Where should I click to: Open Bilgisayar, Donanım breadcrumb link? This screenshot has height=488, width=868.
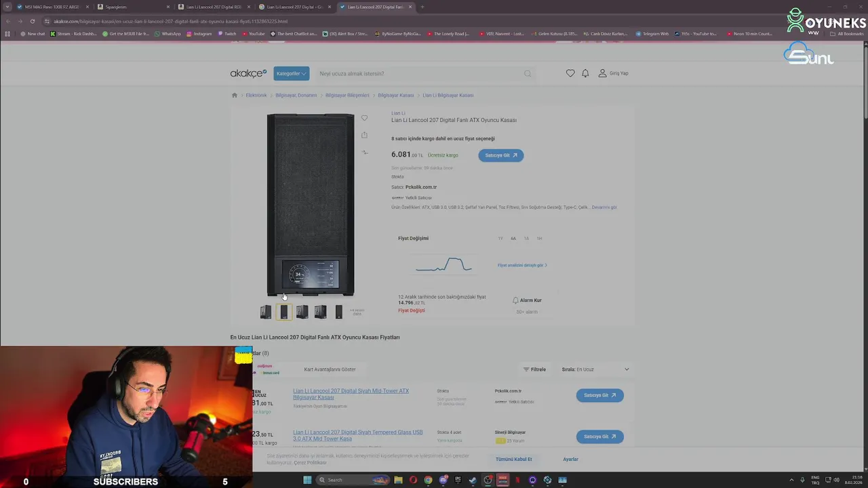(296, 95)
